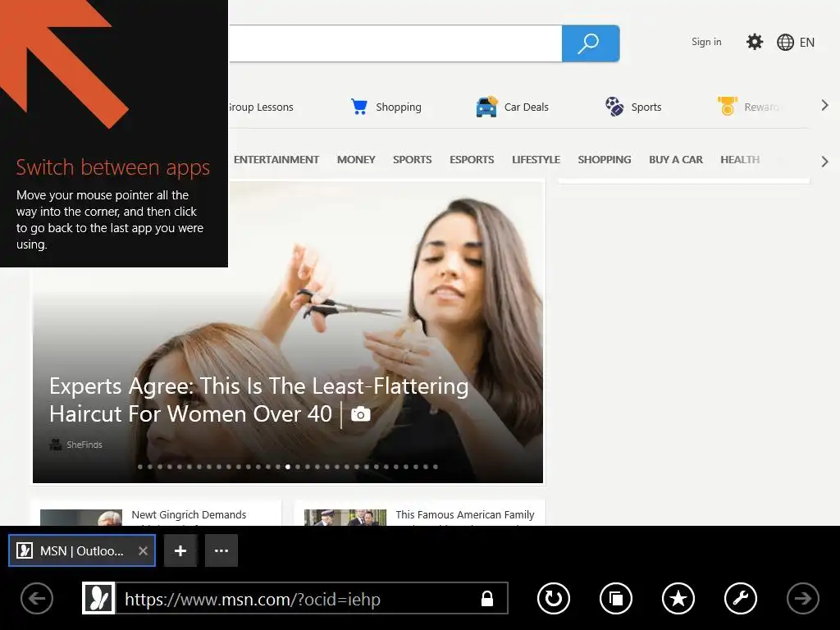Click the padlock security icon
Viewport: 840px width, 630px height.
[487, 598]
